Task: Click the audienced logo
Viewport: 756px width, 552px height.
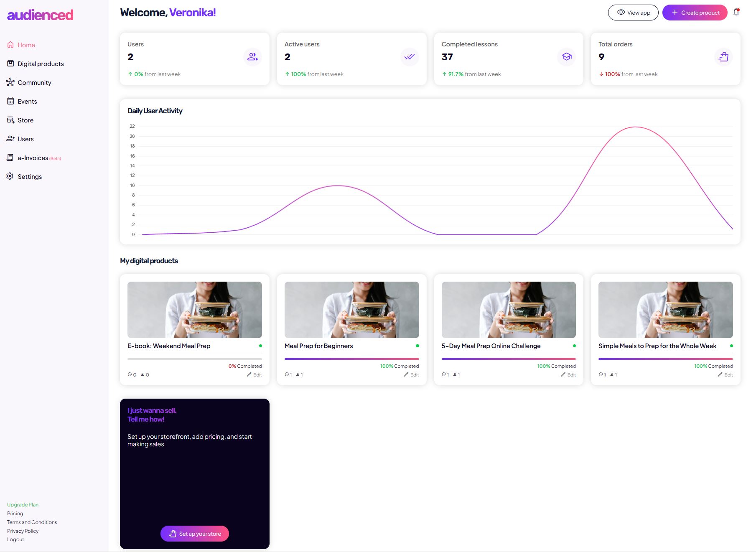Action: click(x=40, y=15)
